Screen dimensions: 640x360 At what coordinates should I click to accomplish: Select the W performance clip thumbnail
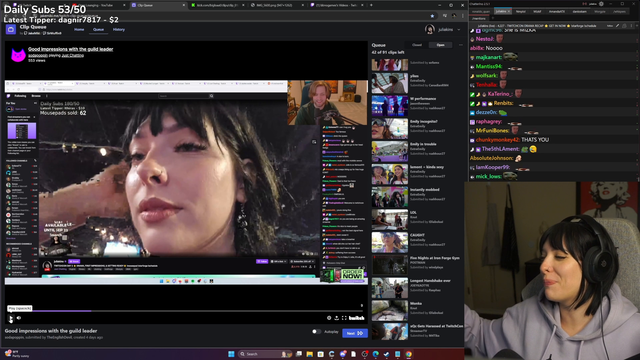pos(390,106)
